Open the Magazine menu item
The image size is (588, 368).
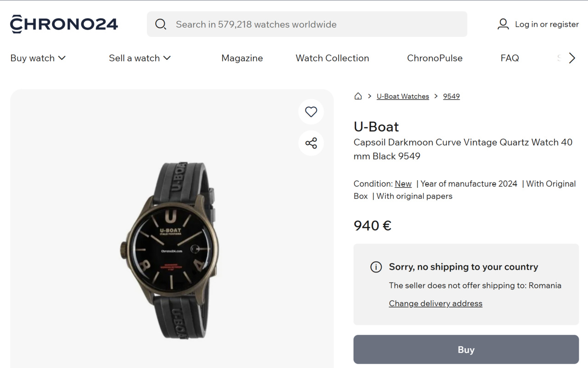point(242,58)
